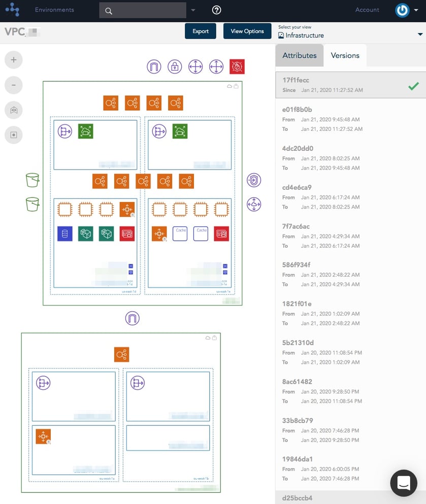Expand the chevron beside the search box

tap(192, 10)
